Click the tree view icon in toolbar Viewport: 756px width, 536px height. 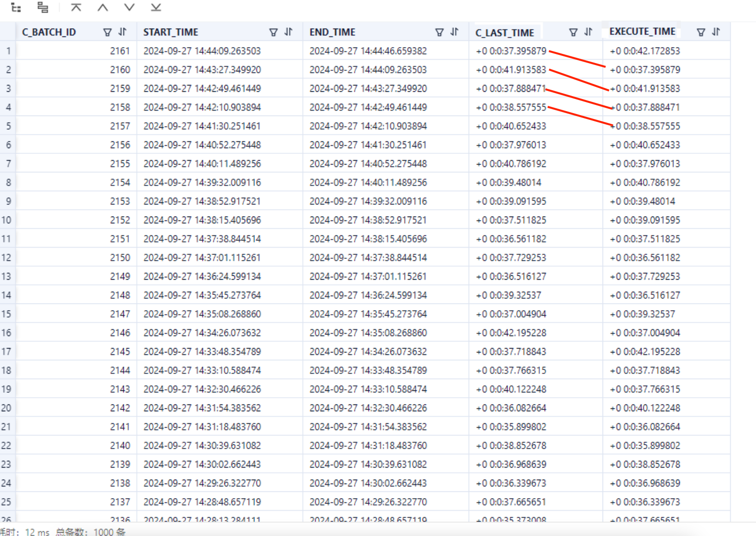[16, 8]
